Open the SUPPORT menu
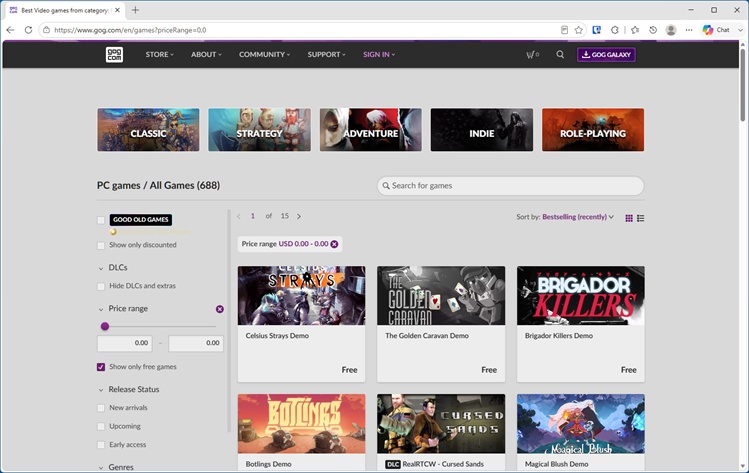This screenshot has height=473, width=749. click(326, 54)
